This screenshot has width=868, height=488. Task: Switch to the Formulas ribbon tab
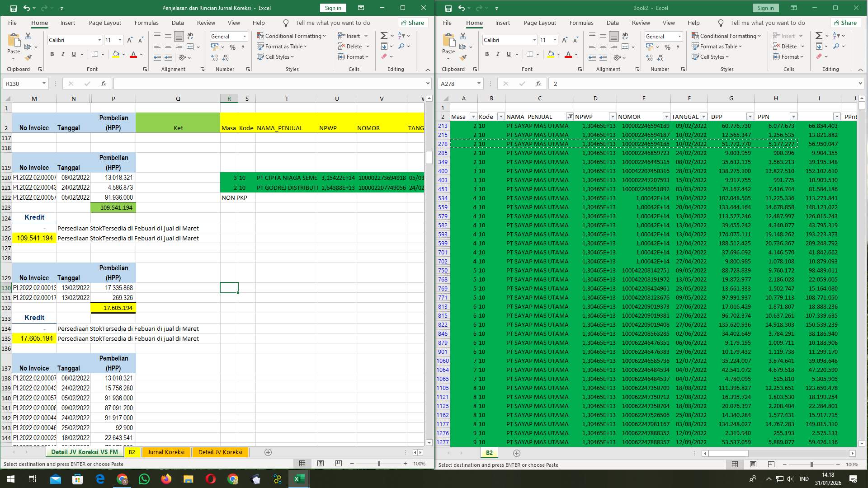(146, 23)
